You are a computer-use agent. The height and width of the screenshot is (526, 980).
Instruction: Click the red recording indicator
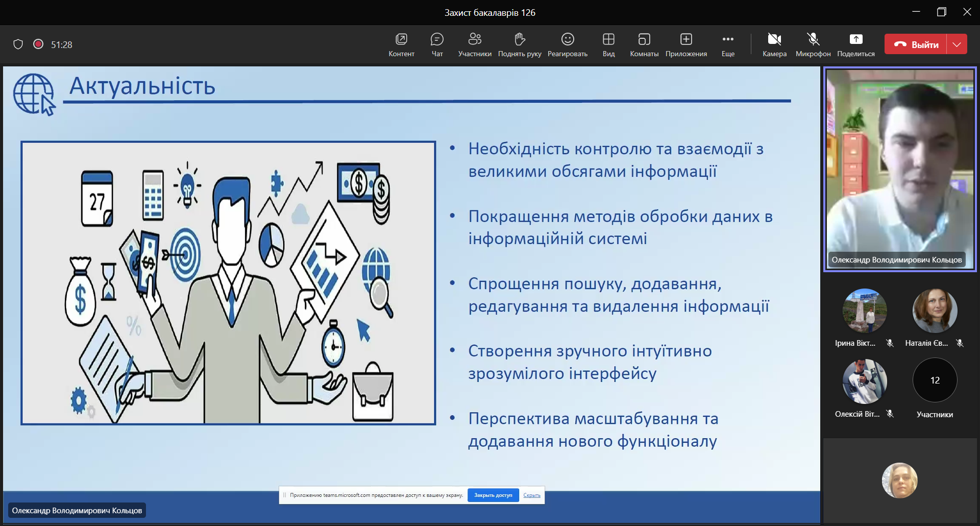pyautogui.click(x=38, y=44)
